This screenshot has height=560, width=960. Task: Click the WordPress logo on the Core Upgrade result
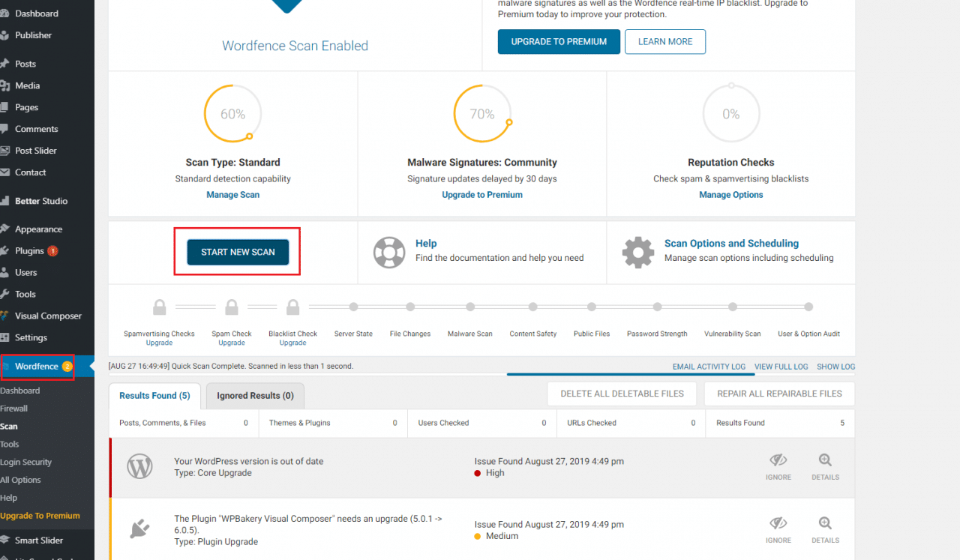[139, 466]
